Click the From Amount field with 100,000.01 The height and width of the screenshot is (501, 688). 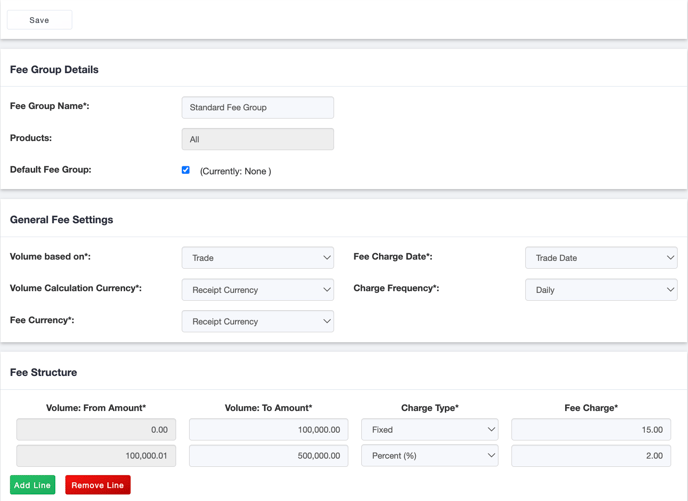(96, 456)
